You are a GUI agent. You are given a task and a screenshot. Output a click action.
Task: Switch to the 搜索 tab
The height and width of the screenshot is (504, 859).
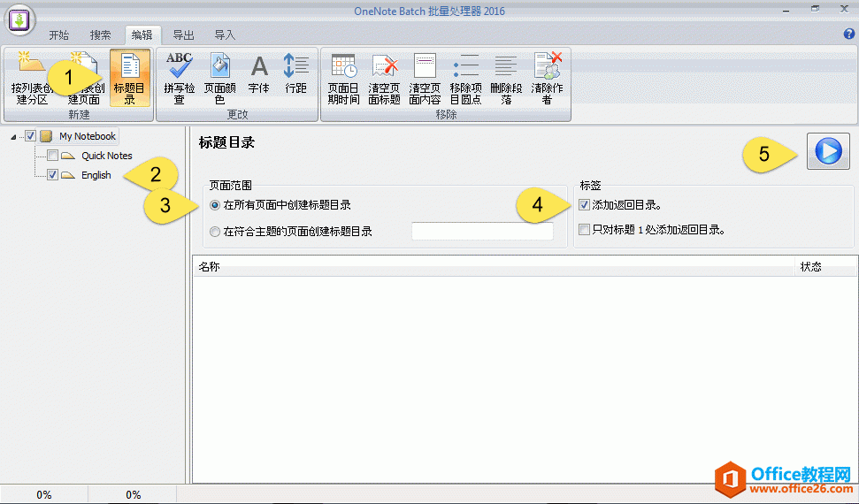tap(100, 35)
